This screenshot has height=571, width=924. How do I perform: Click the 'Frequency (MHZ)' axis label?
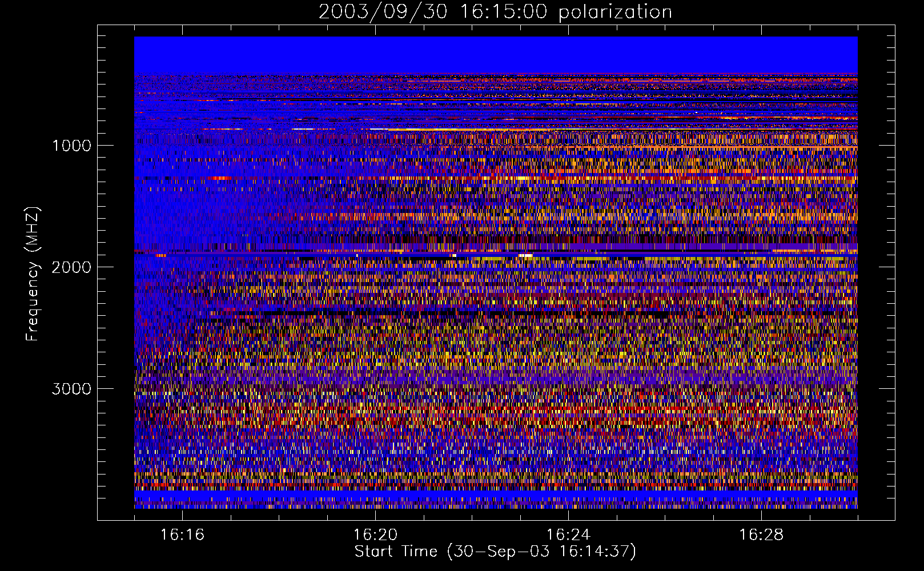pos(33,274)
